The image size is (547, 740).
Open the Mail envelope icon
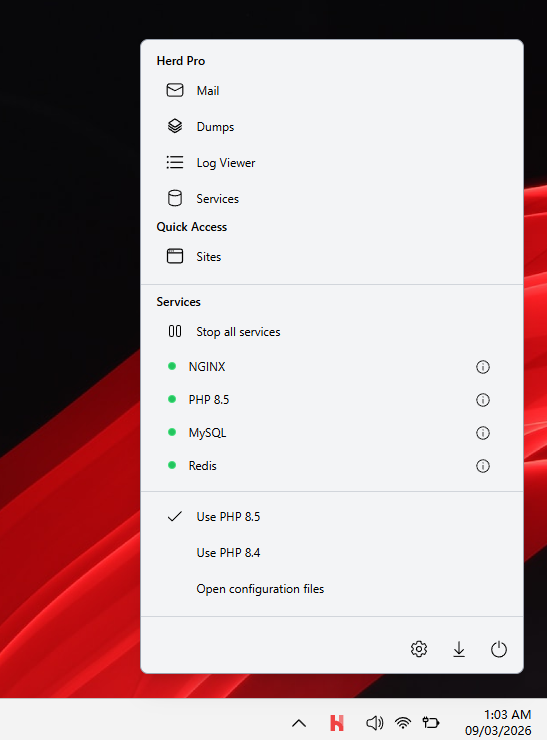click(x=175, y=90)
